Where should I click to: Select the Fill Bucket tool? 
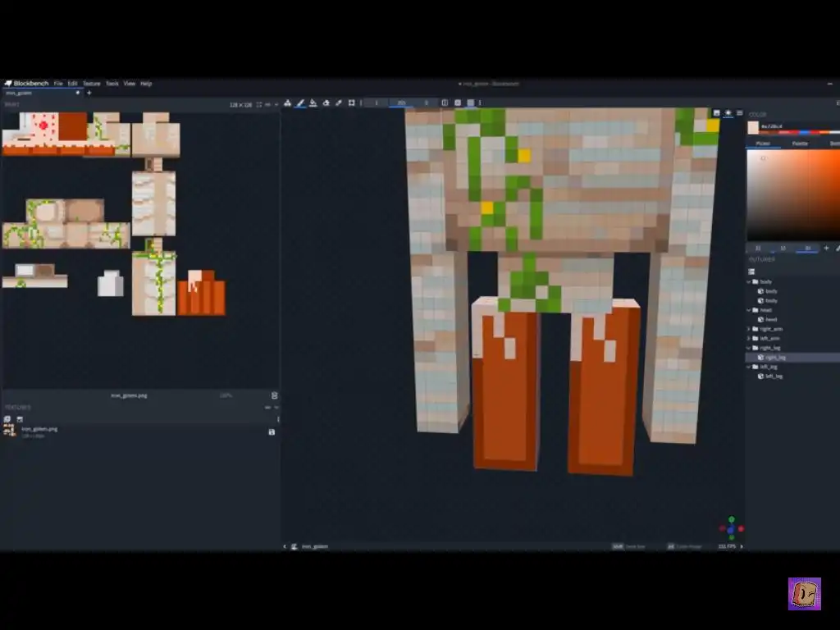tap(313, 103)
